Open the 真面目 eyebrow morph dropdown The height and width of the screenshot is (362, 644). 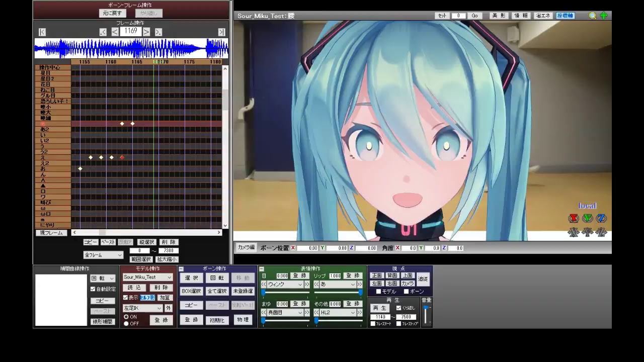285,313
